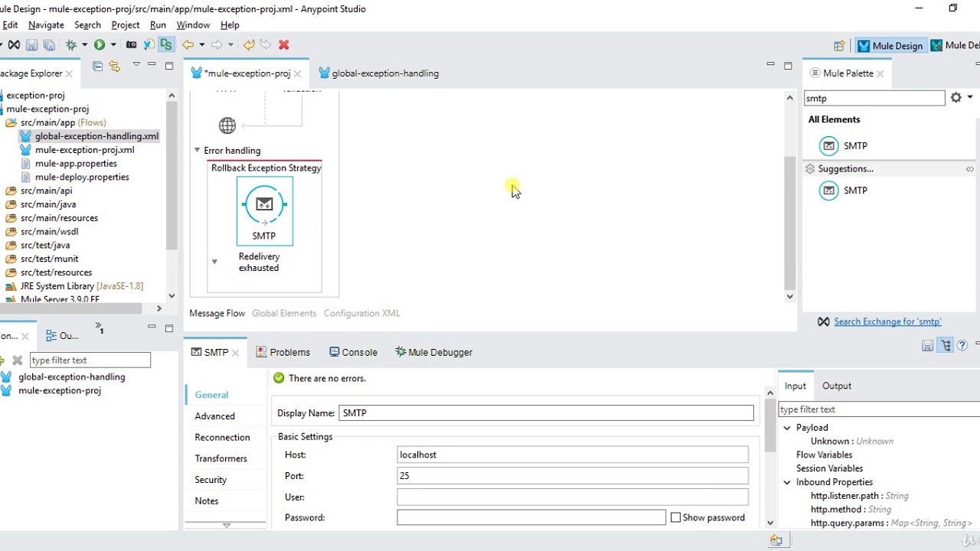The image size is (980, 551).
Task: Click the globe HTTP icon in the flow
Action: pos(227,125)
